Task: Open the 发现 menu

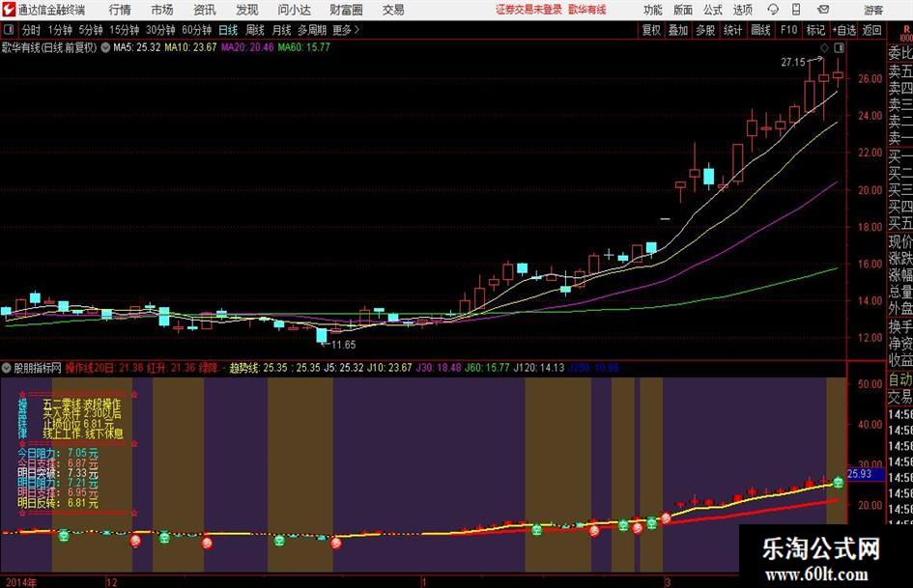Action: (x=247, y=10)
